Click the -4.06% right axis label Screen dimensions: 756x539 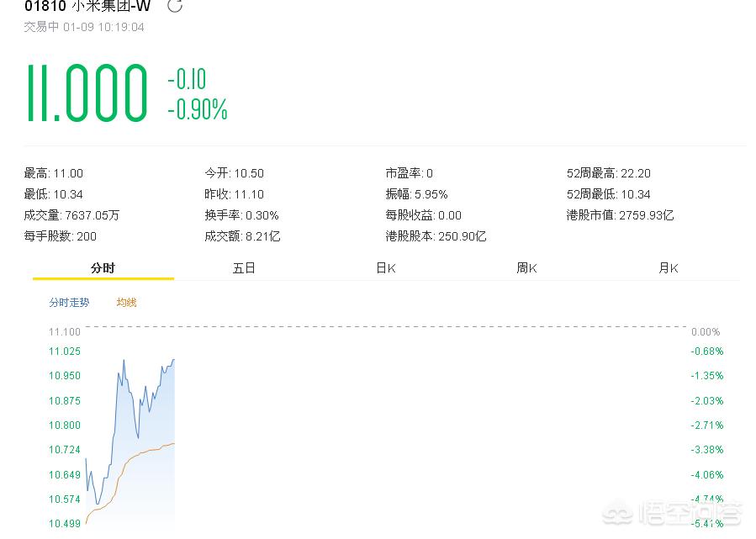click(x=707, y=475)
